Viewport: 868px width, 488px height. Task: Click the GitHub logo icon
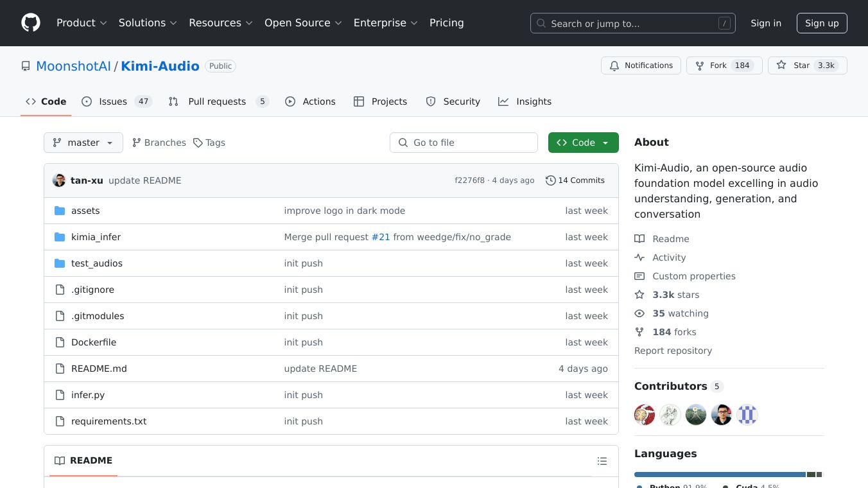[31, 23]
